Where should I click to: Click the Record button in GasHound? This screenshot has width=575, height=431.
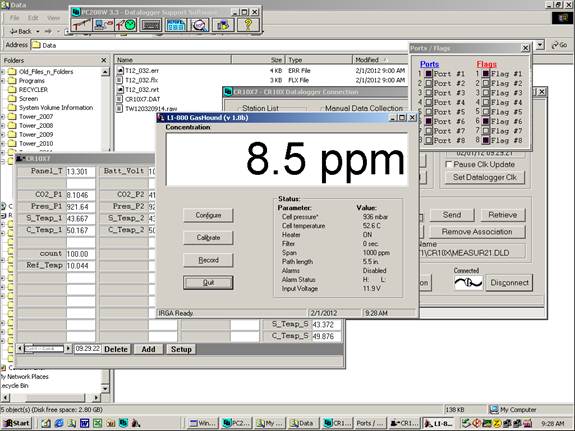(208, 260)
